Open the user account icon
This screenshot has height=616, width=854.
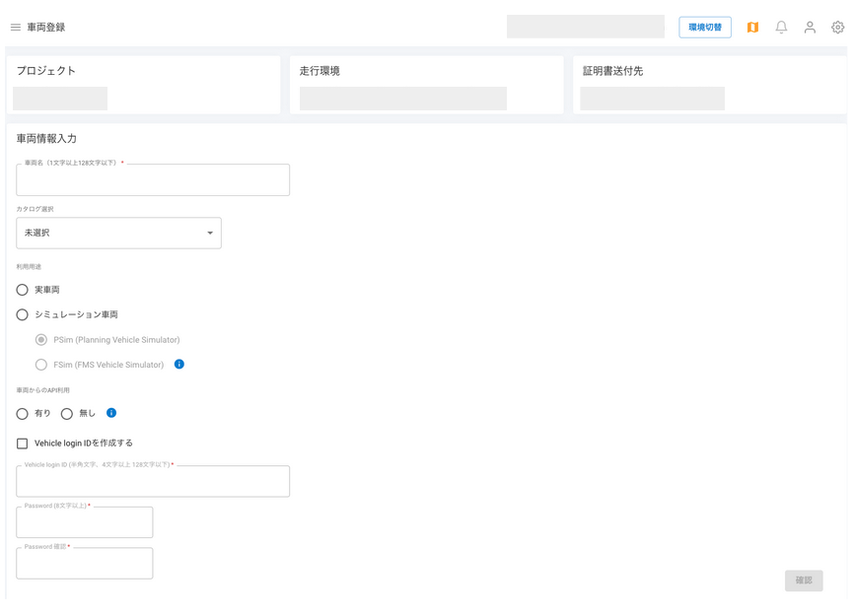[810, 27]
